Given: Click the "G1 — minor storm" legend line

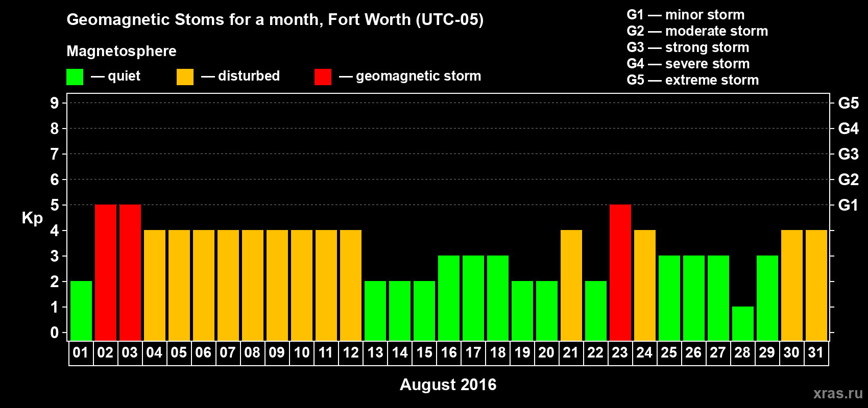Looking at the screenshot, I should click(x=685, y=15).
